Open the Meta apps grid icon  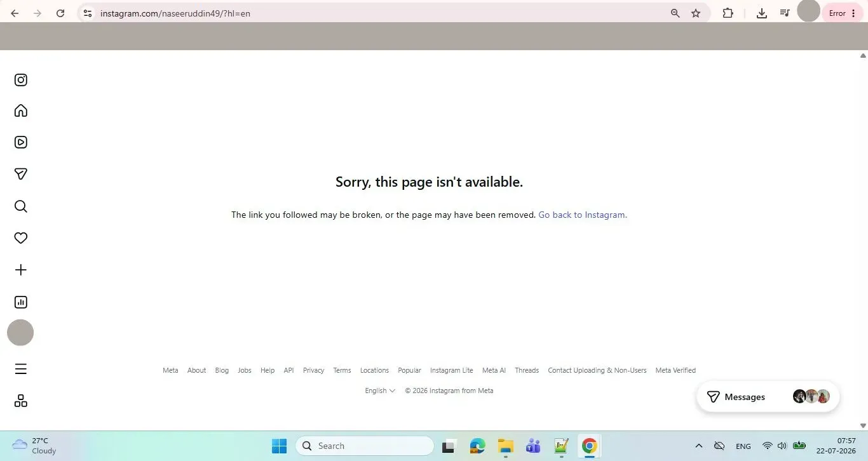click(21, 401)
